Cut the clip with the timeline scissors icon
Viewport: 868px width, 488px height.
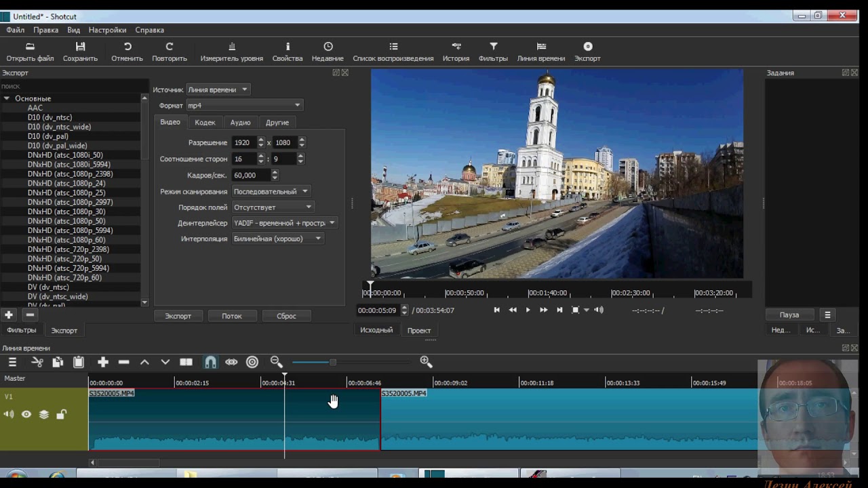(37, 362)
